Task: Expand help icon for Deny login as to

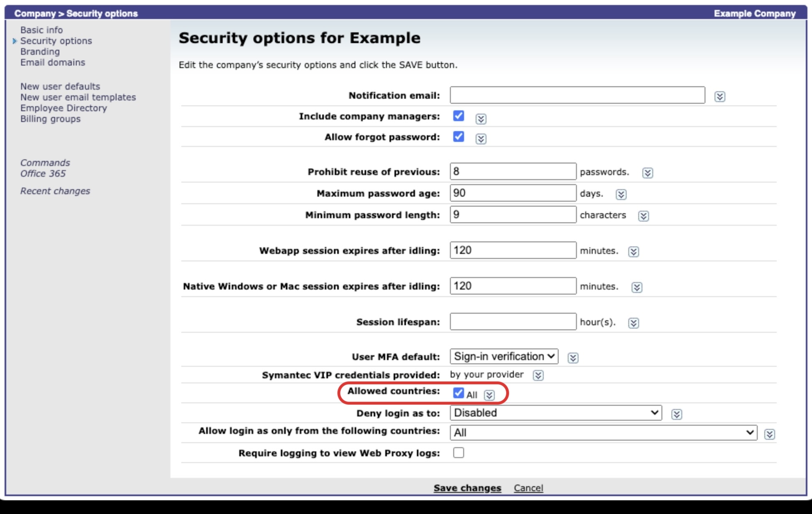Action: pyautogui.click(x=676, y=414)
